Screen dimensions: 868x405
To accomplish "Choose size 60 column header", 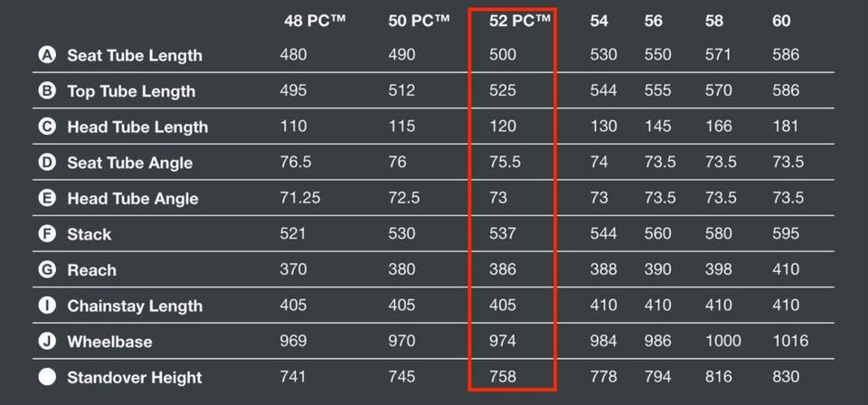I will tap(781, 21).
